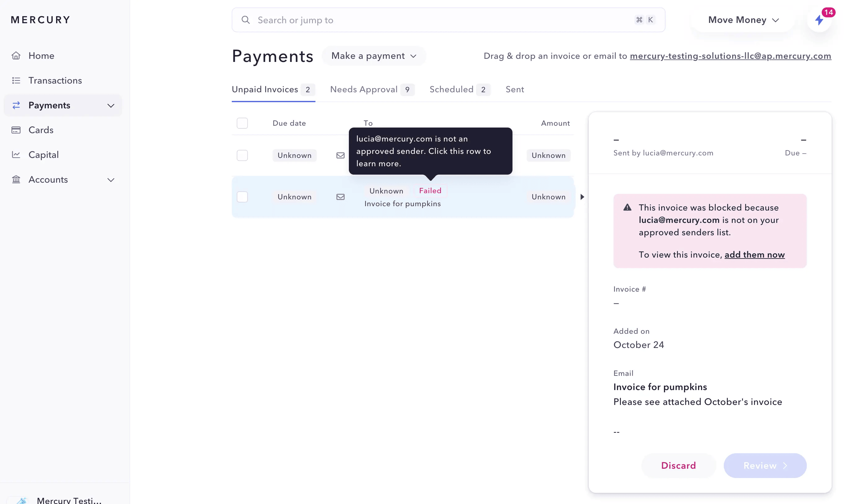Screen dimensions: 844x504
Task: Click the warning triangle icon in blocked notice
Action: coord(627,207)
